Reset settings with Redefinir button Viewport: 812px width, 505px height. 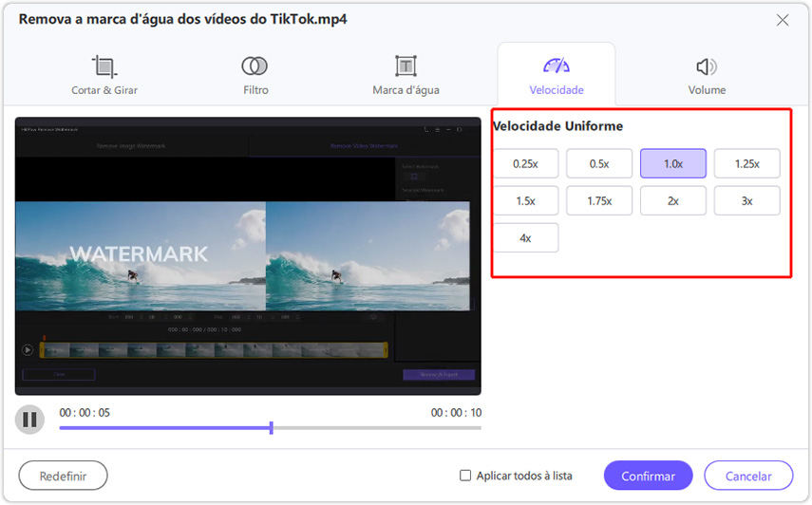click(64, 476)
